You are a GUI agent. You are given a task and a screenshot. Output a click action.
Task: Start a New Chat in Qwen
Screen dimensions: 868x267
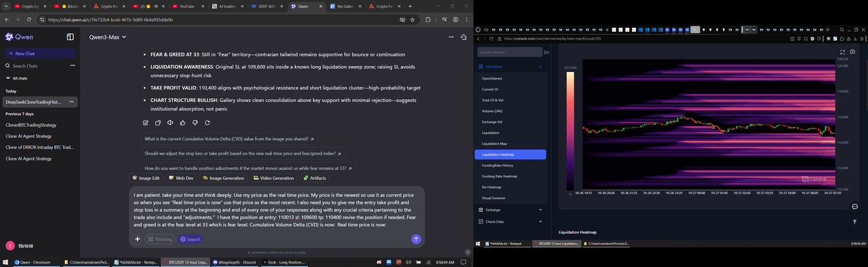coord(40,53)
